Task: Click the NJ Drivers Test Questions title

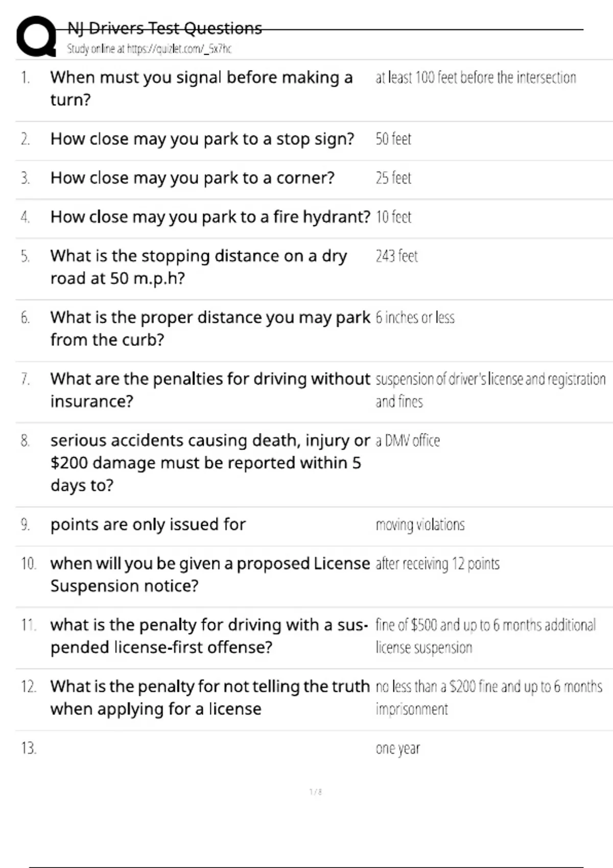Action: 164,28
